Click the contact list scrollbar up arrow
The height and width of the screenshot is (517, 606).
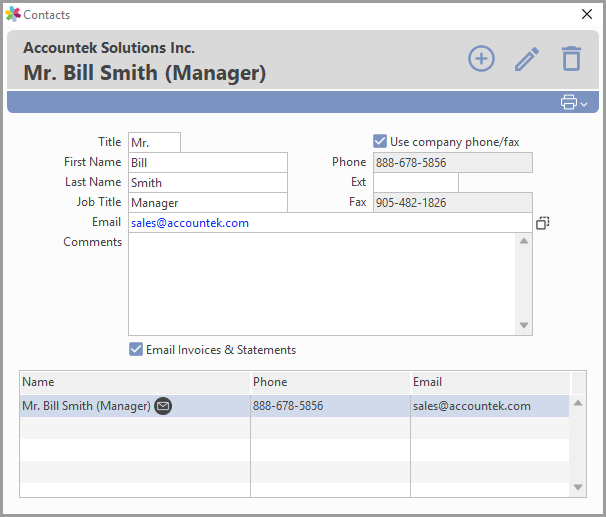(578, 403)
